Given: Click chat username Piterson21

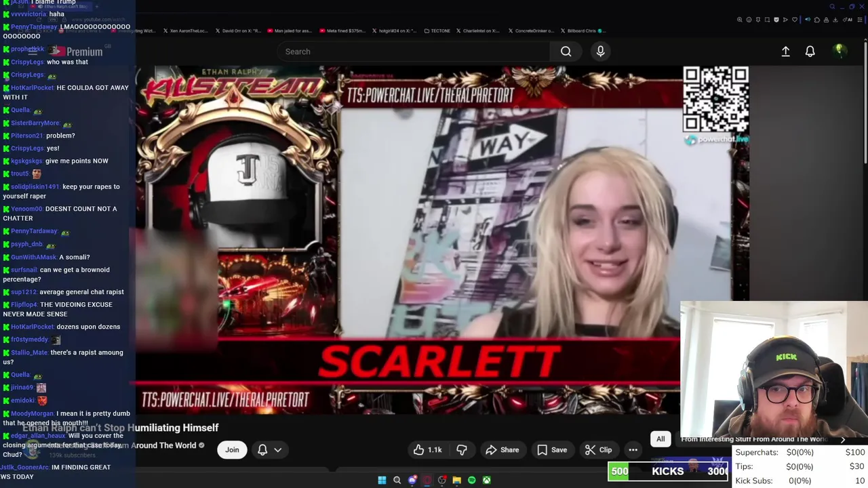Looking at the screenshot, I should click(x=27, y=136).
